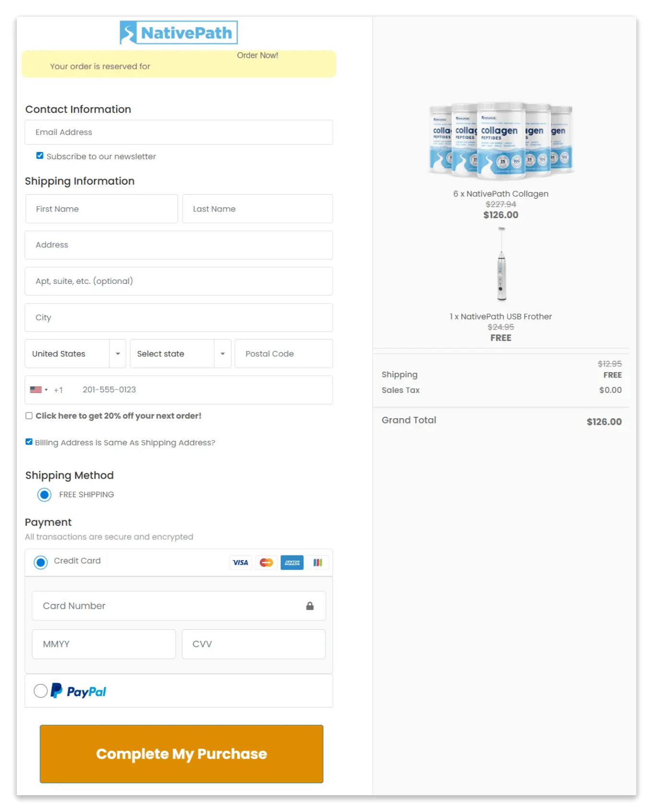
Task: Click the 'Order Now!' text
Action: click(x=257, y=55)
